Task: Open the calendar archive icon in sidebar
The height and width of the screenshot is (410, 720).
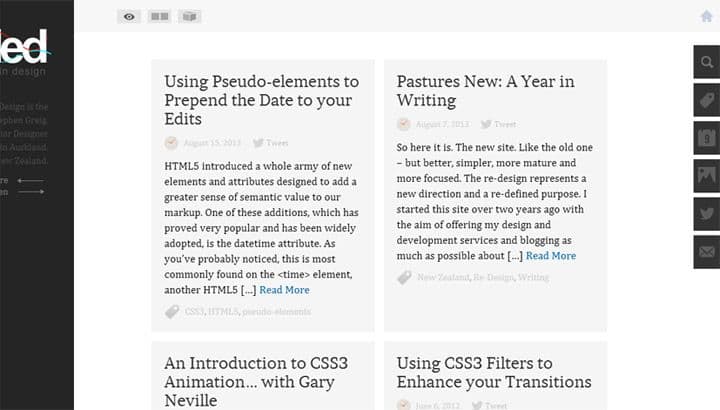Action: click(x=707, y=139)
